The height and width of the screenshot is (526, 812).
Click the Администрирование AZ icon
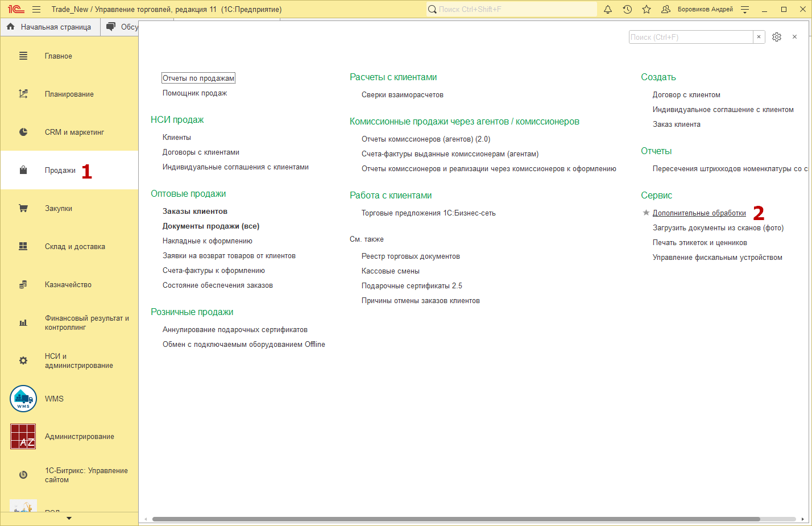coord(23,437)
